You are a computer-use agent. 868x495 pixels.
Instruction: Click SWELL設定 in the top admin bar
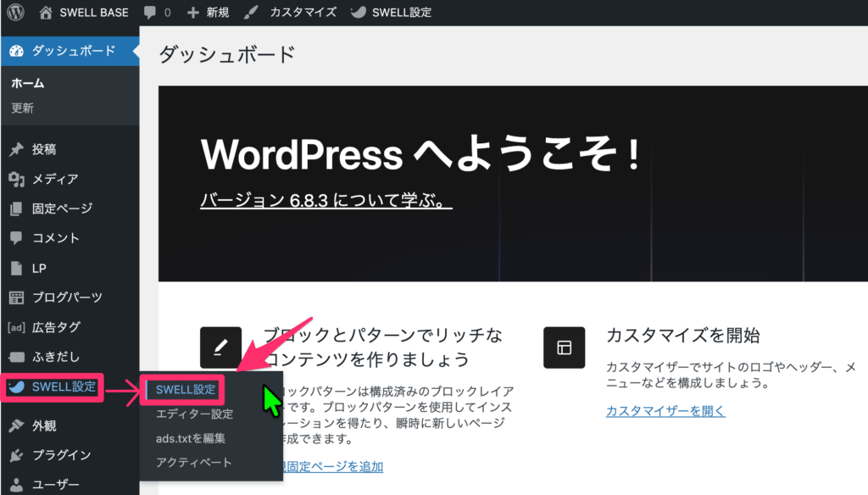tap(392, 13)
